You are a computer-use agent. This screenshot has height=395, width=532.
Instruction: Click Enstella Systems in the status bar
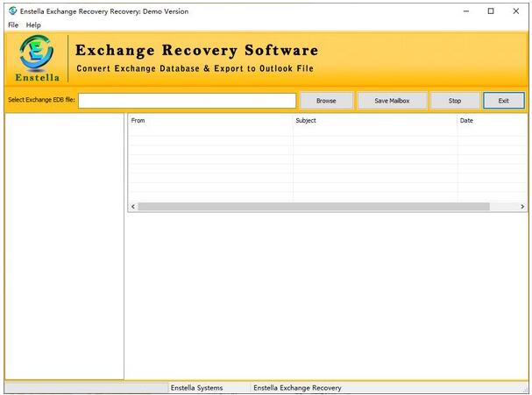click(x=197, y=387)
